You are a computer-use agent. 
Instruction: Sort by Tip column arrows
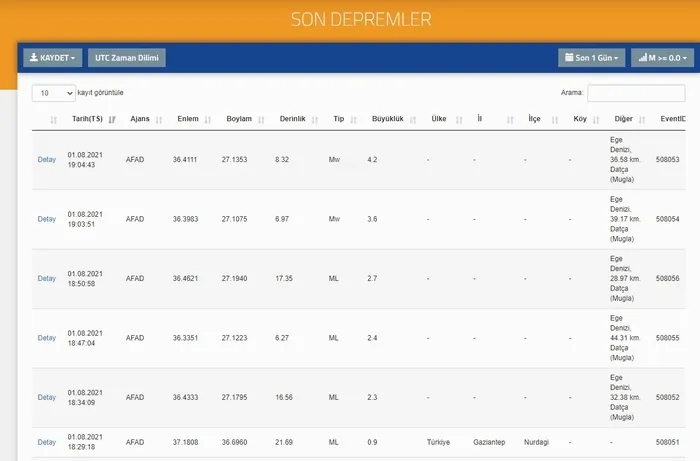[x=354, y=120]
